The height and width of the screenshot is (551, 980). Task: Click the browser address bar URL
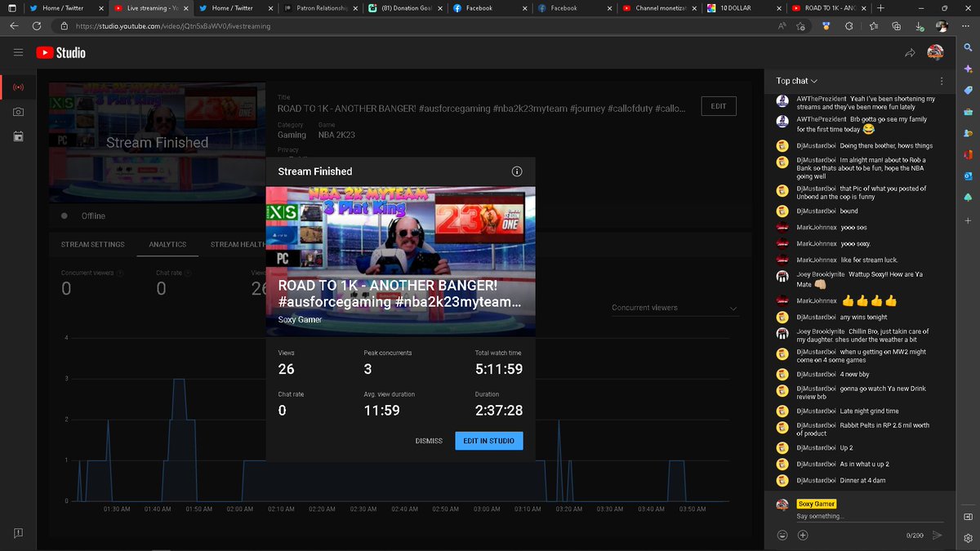pos(173,26)
